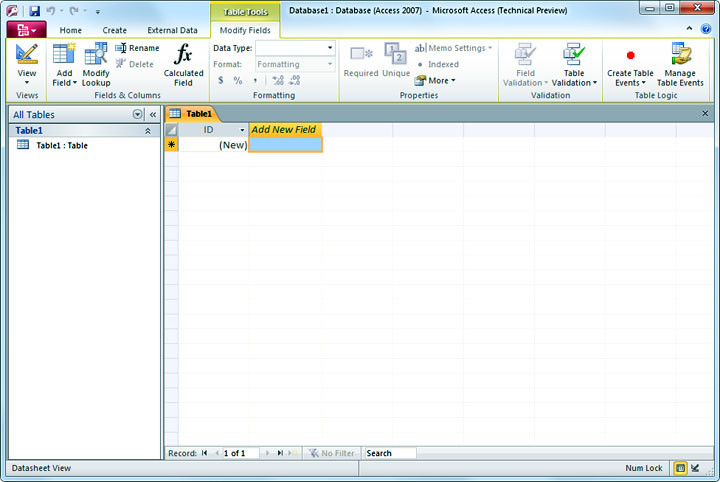Go to last record
720x482 pixels.
[x=280, y=453]
